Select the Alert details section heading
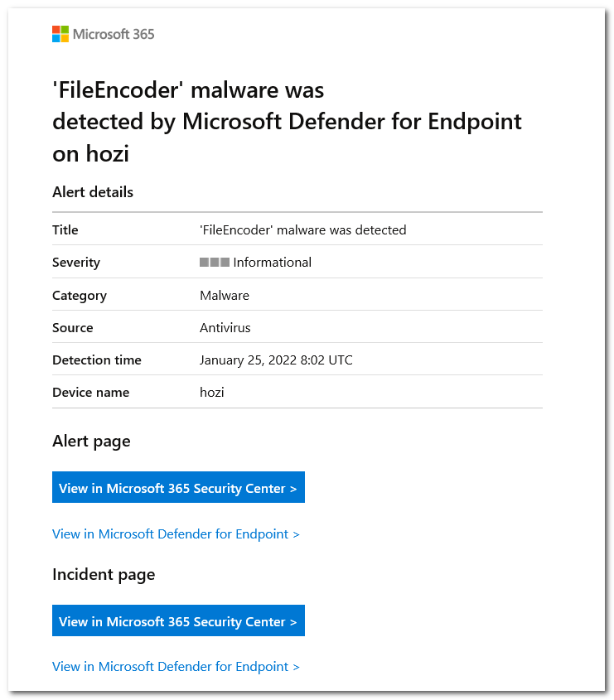 pyautogui.click(x=93, y=192)
